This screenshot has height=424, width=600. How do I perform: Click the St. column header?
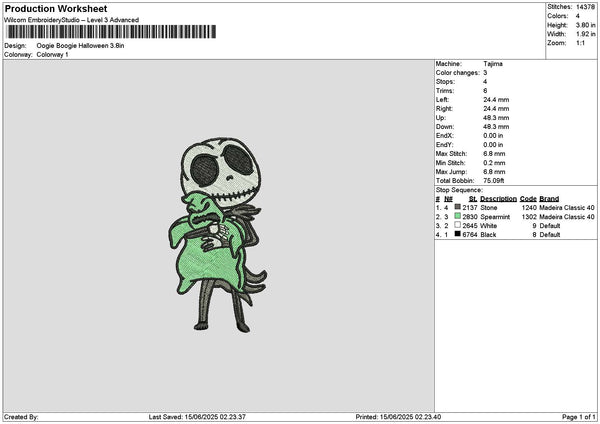[x=473, y=199]
